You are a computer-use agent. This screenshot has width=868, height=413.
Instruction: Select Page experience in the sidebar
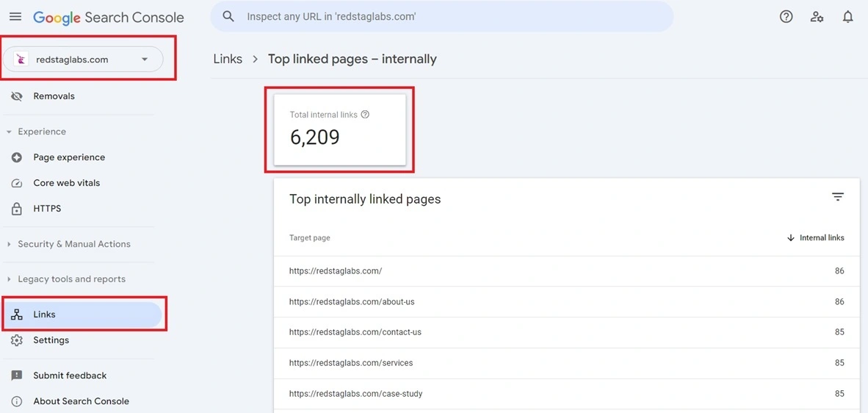[x=68, y=157]
